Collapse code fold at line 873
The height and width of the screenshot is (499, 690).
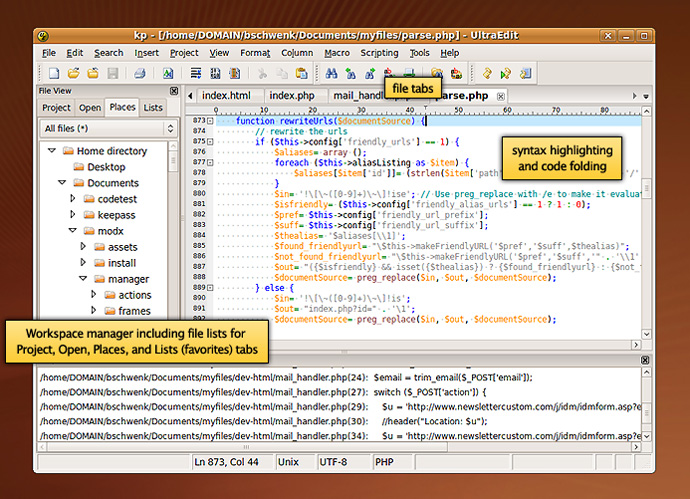click(210, 121)
